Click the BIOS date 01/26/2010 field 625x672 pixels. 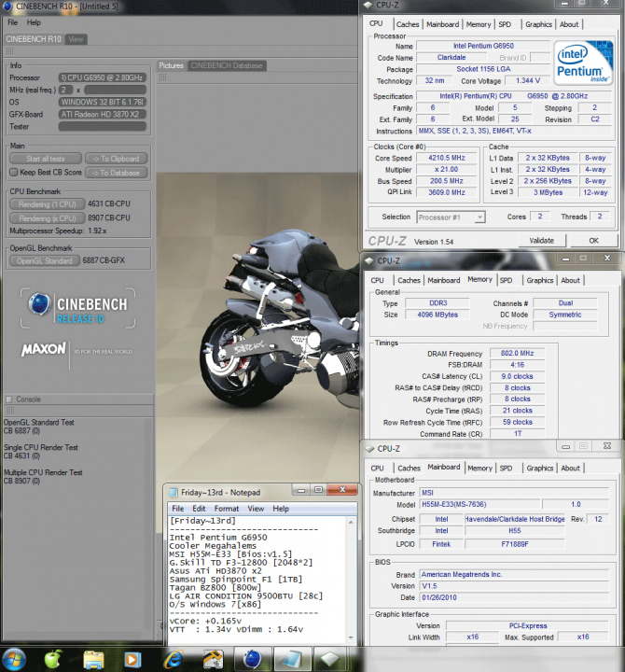514,597
